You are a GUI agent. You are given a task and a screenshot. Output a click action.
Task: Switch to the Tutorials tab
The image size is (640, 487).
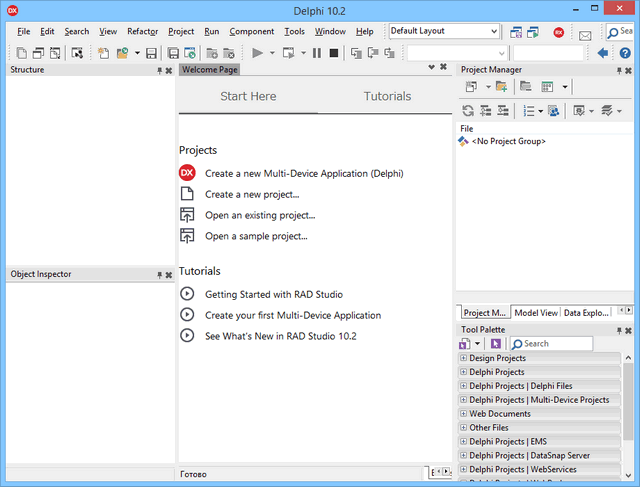point(387,96)
